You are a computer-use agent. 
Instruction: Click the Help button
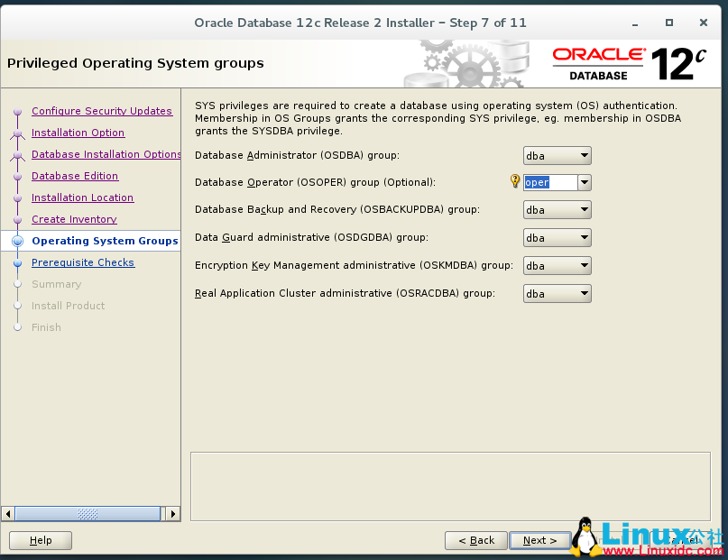tap(40, 540)
